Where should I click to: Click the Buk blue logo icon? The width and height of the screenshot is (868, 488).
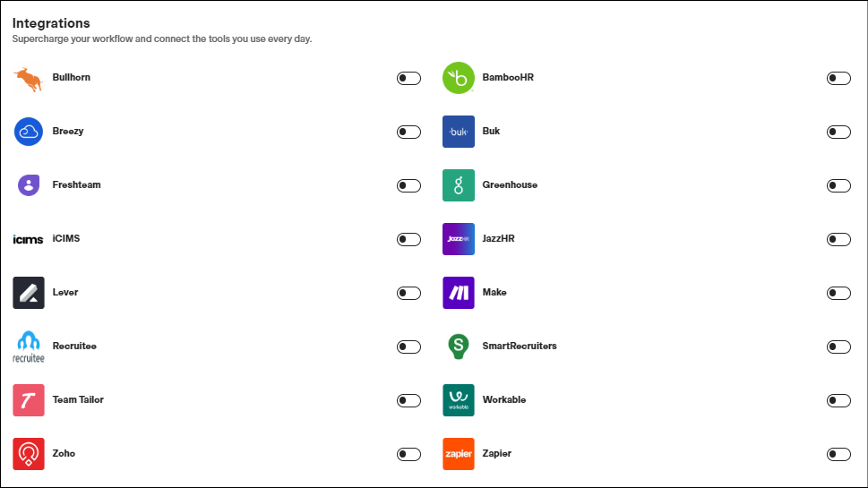(x=459, y=132)
